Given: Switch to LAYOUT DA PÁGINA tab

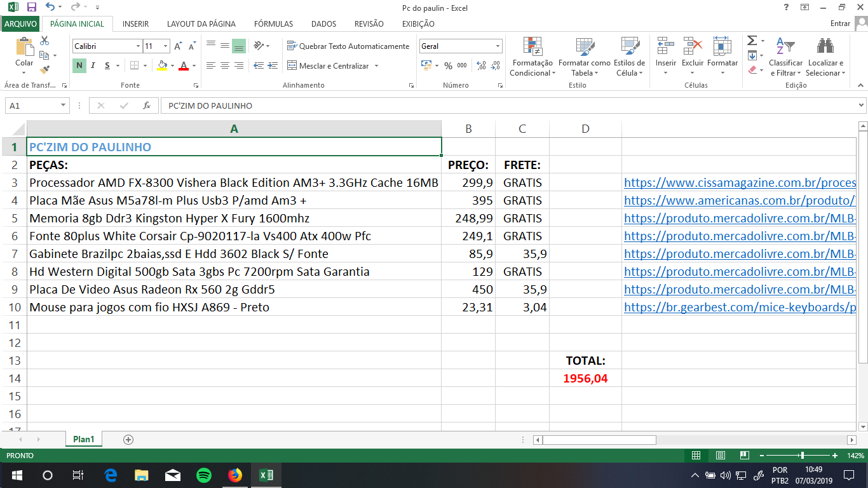Looking at the screenshot, I should point(201,24).
